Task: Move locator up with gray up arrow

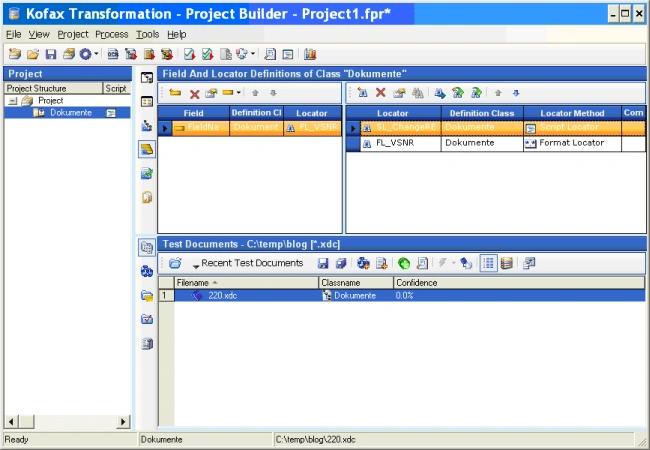Action: [498, 93]
